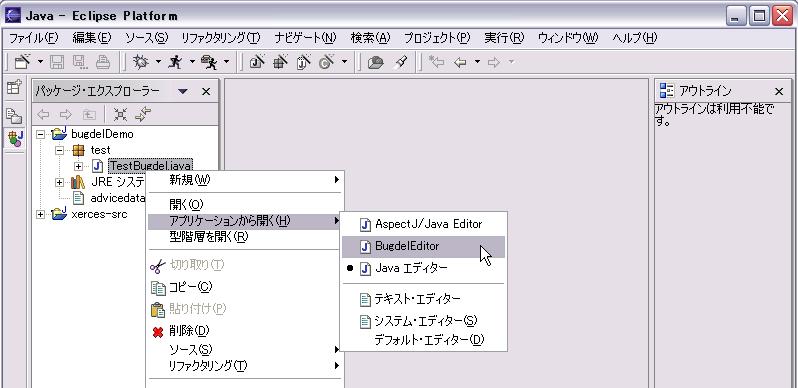Image resolution: width=798 pixels, height=388 pixels.
Task: Open the ヘルプ(H) menu
Action: point(635,38)
